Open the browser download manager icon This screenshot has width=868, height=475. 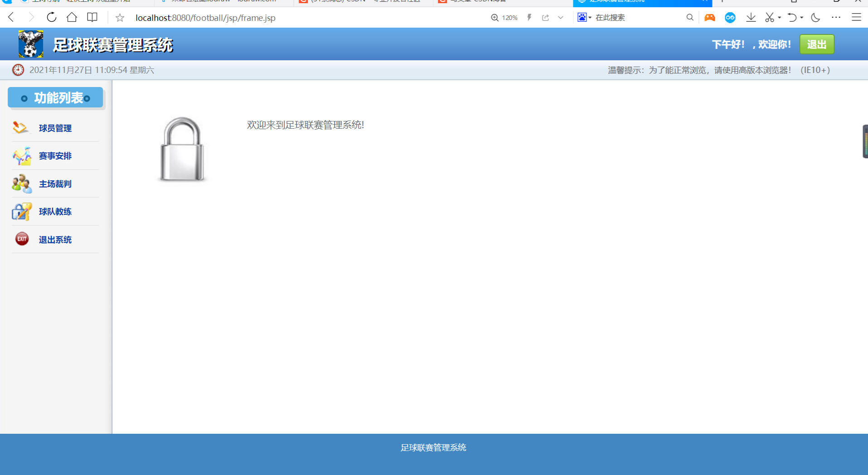[x=751, y=17]
